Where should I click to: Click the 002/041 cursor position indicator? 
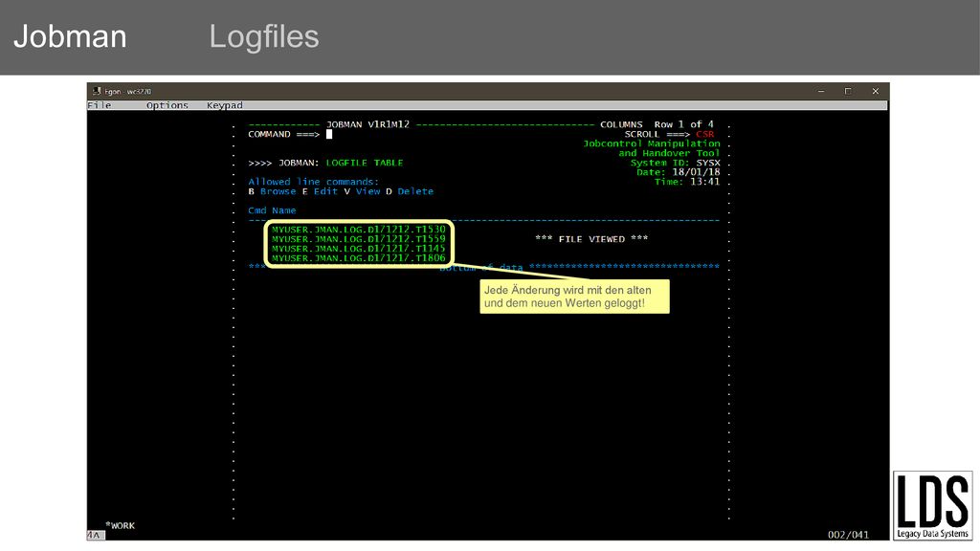pos(848,535)
